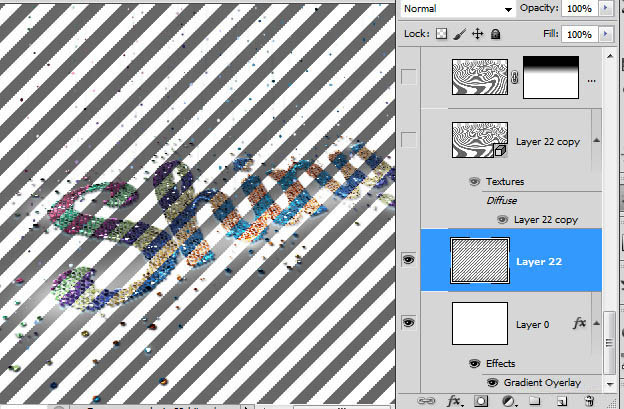
Task: Delete layer with trash icon
Action: 590,401
